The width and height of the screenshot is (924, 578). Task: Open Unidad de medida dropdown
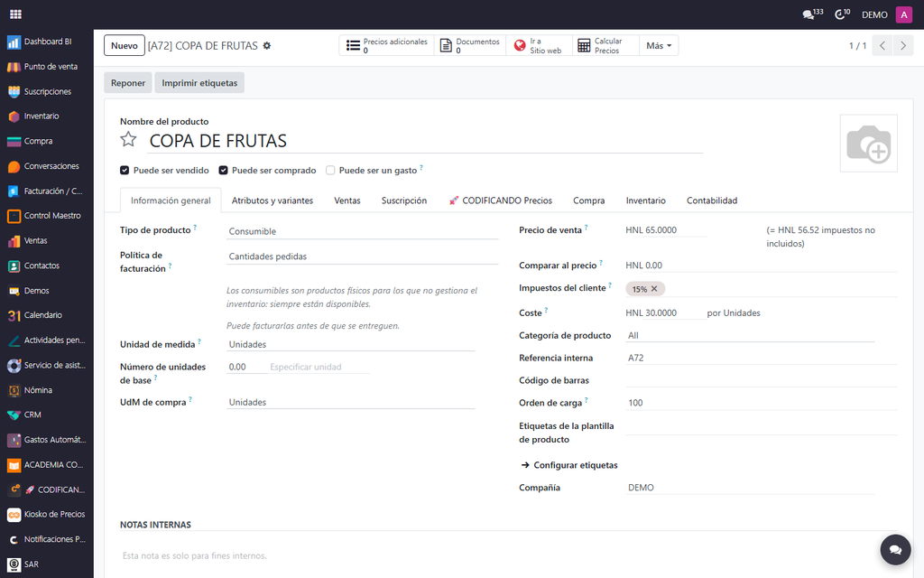coord(351,344)
